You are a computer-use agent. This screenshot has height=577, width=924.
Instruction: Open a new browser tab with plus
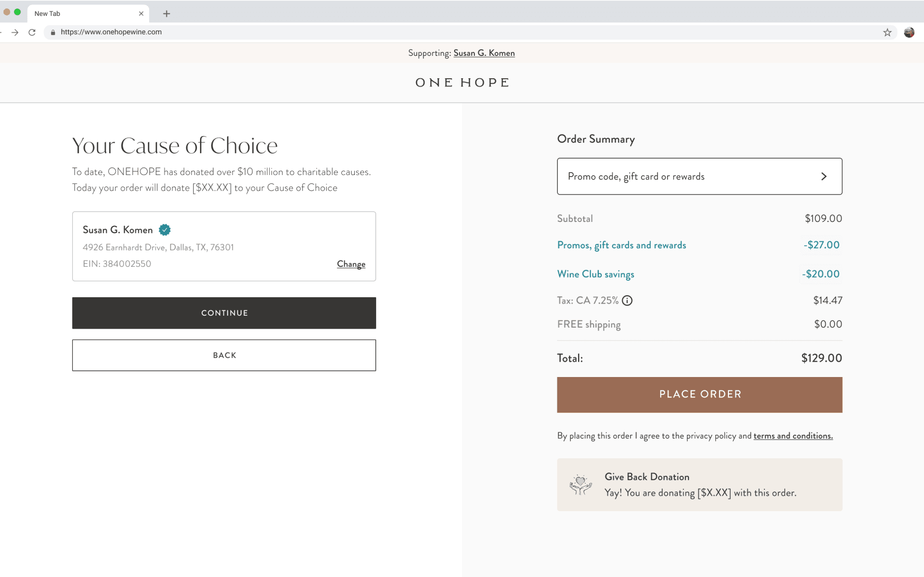click(167, 13)
